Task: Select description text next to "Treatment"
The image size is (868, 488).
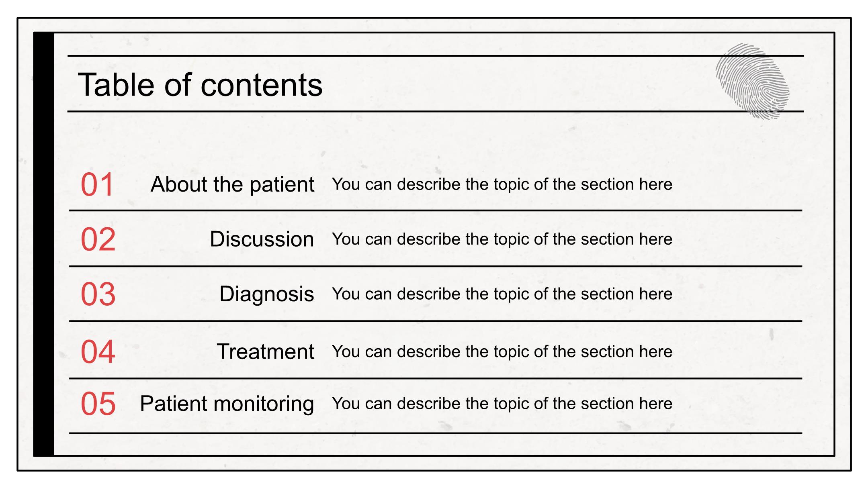Action: click(502, 352)
